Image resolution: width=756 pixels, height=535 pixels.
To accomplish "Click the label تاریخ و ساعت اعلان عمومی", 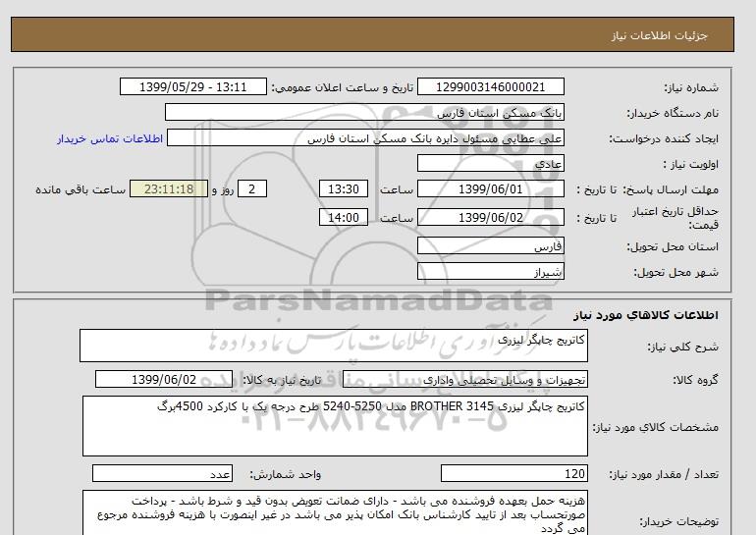I will click(x=343, y=87).
